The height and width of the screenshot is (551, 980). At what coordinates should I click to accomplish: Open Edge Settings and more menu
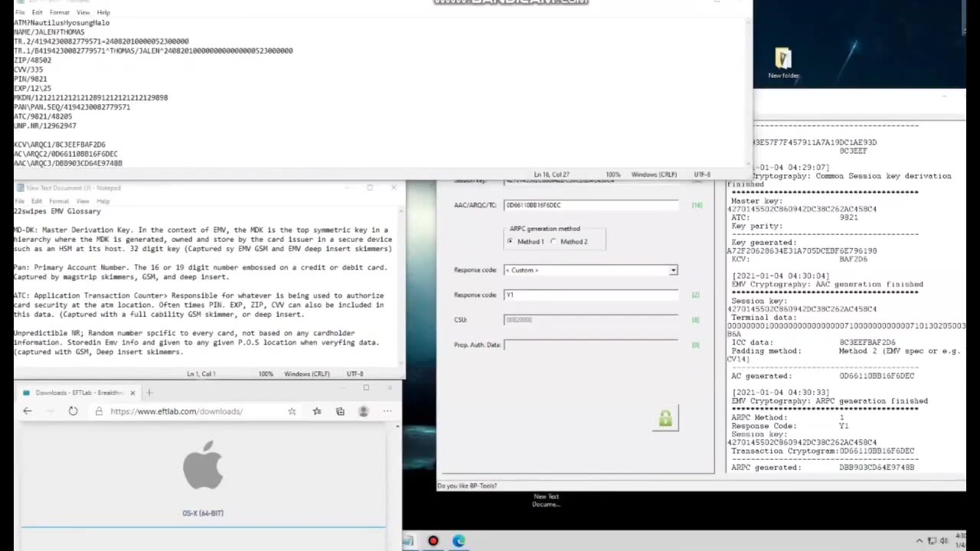coord(387,411)
